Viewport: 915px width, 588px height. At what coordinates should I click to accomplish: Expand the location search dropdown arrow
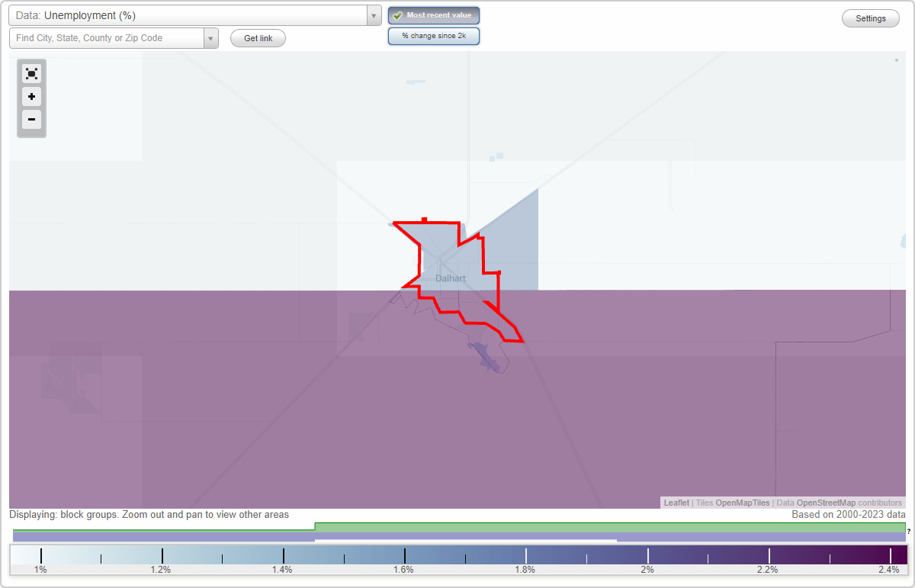[x=210, y=38]
